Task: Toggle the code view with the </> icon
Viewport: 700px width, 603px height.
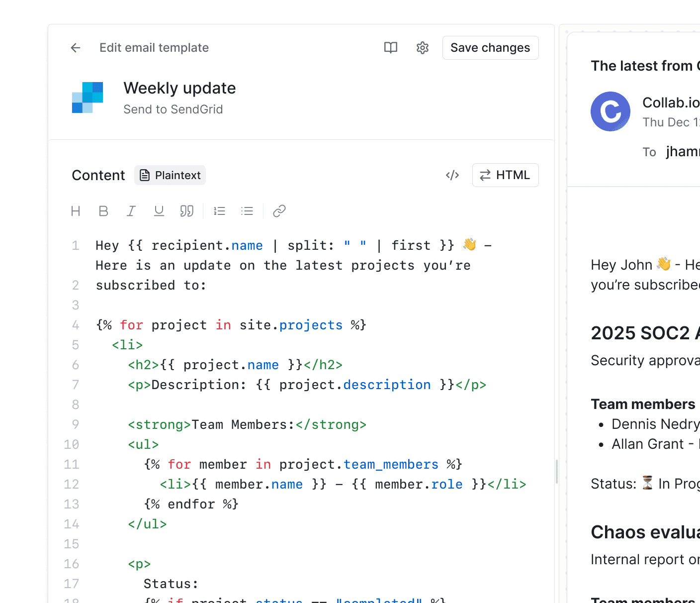Action: (x=452, y=175)
